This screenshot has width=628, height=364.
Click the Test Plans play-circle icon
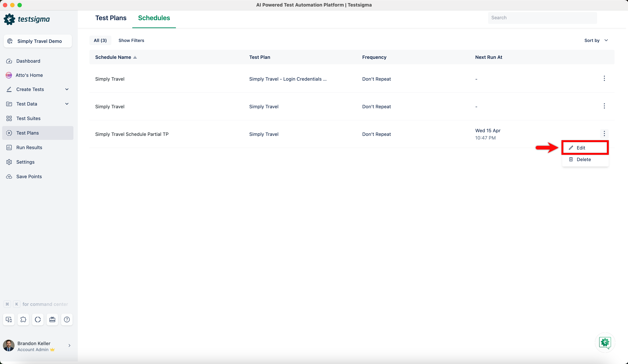point(9,133)
